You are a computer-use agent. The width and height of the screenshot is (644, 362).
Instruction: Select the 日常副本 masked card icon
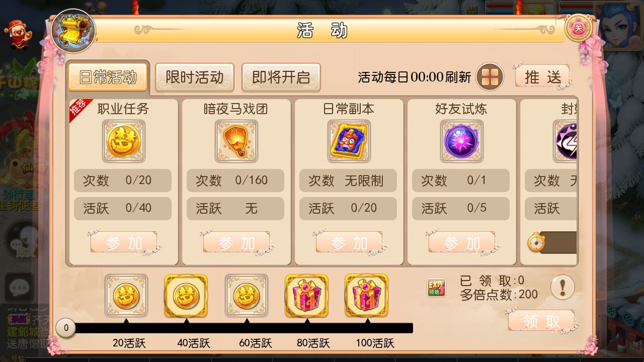point(349,141)
